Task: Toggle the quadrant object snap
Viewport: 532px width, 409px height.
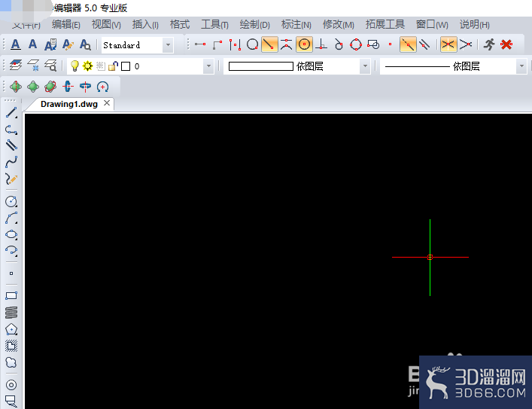Action: (x=356, y=44)
